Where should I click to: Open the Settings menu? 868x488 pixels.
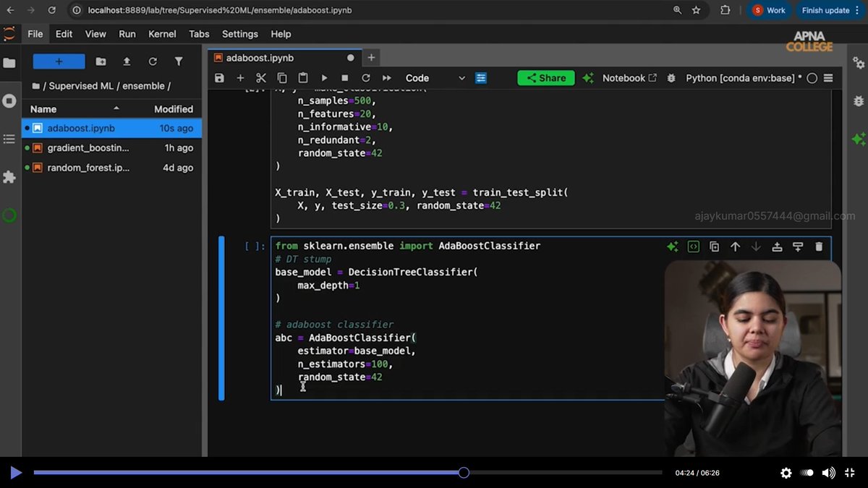(240, 34)
